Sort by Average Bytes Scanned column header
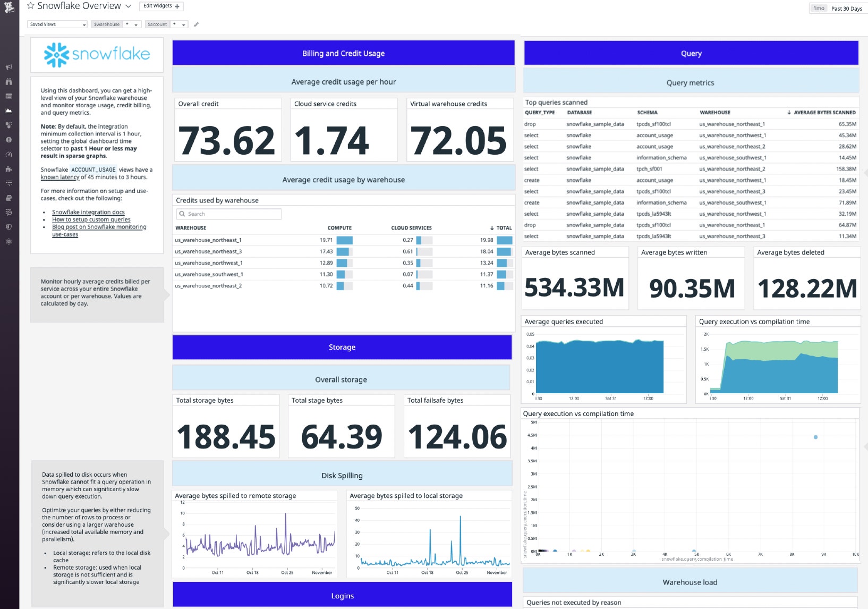Screen dimensions: 868x609 tap(824, 113)
